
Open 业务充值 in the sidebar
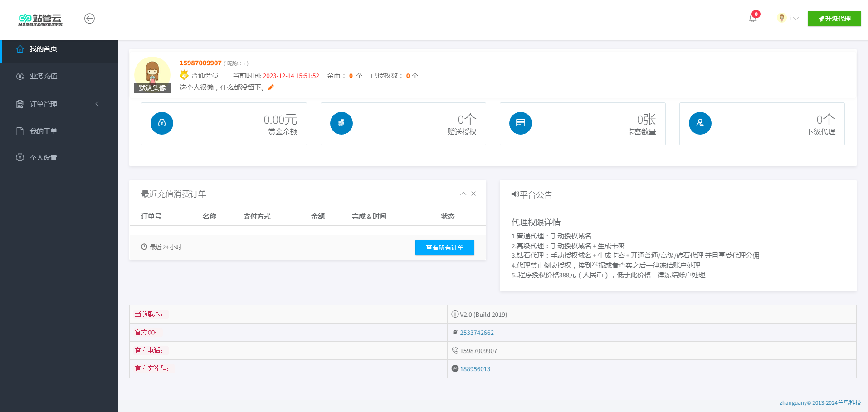pos(44,76)
